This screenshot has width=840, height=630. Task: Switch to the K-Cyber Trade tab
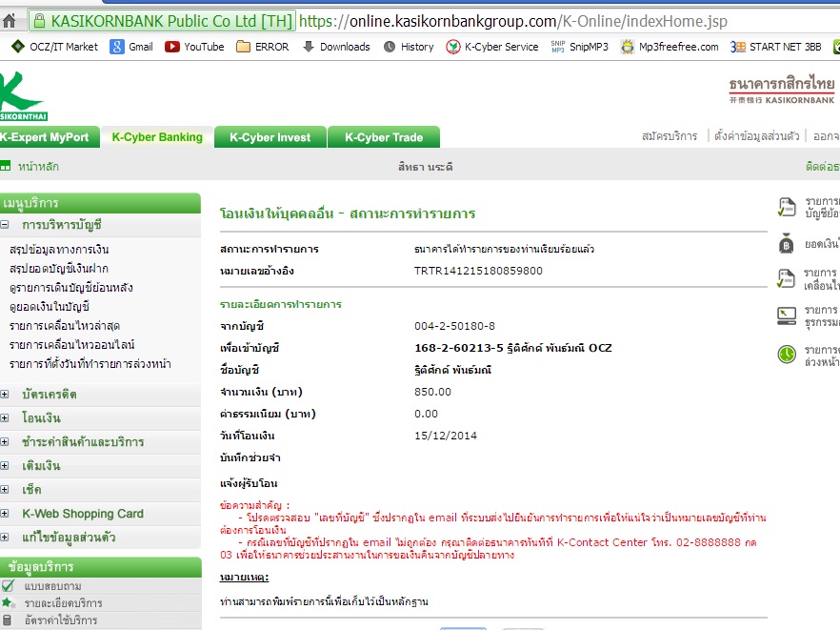[384, 136]
